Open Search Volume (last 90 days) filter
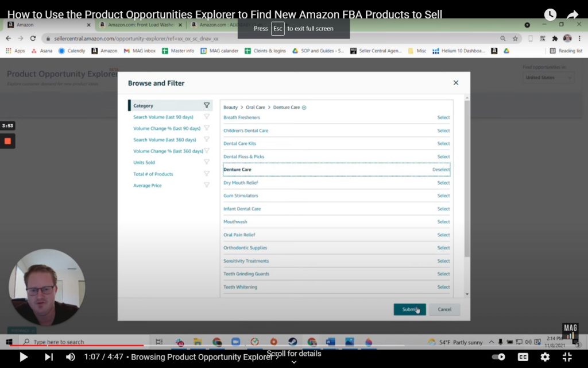 click(163, 117)
